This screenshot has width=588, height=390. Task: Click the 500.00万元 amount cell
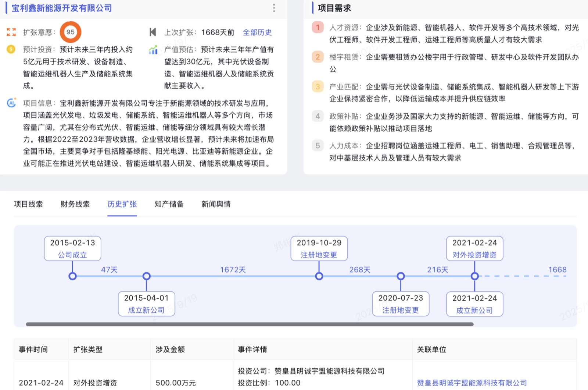(176, 383)
